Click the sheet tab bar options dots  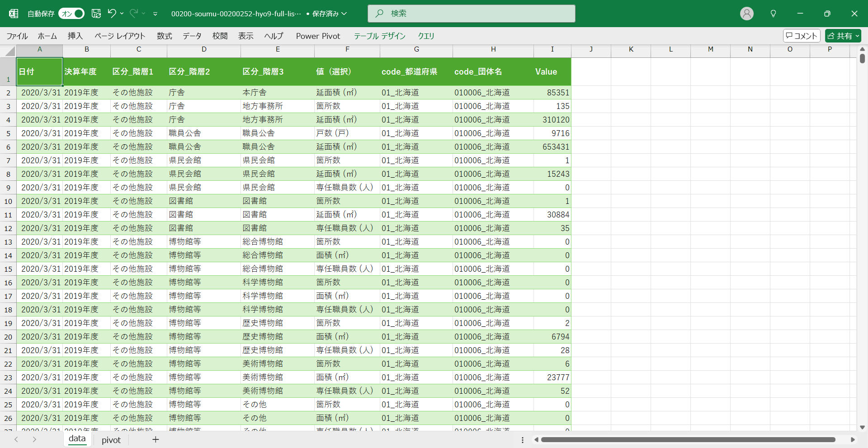tap(523, 440)
